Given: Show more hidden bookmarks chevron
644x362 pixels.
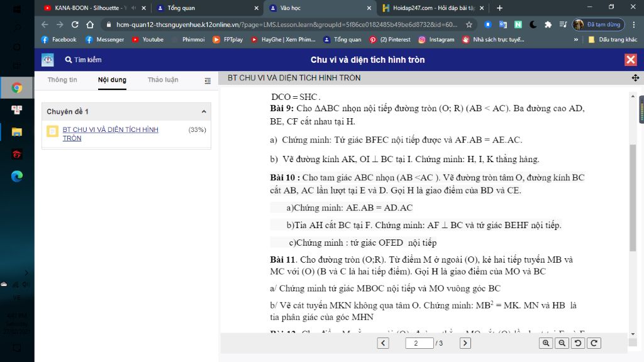Looking at the screenshot, I should (576, 40).
